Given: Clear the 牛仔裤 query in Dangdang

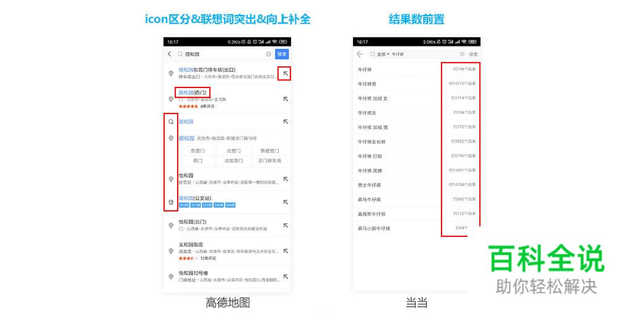Looking at the screenshot, I should (x=462, y=55).
